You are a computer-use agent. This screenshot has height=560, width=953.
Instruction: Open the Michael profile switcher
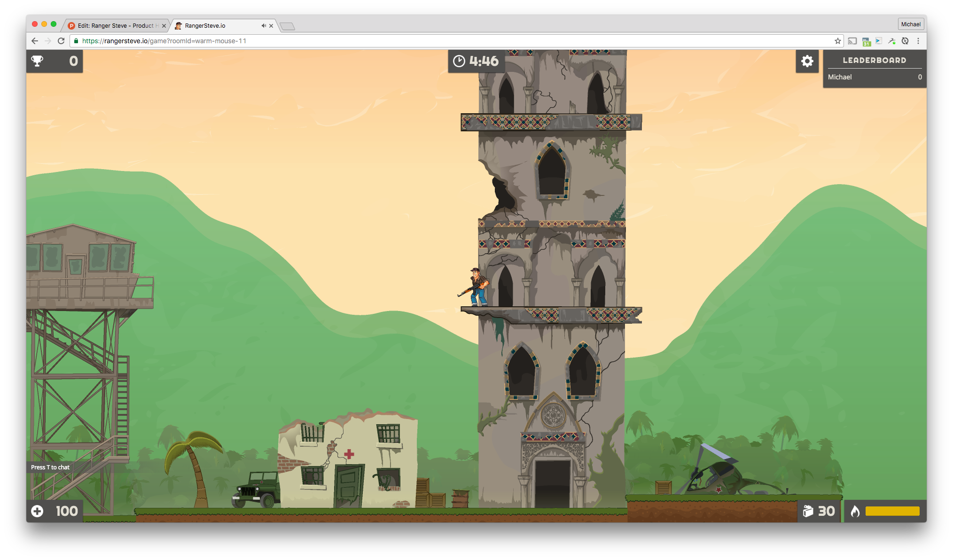click(910, 24)
